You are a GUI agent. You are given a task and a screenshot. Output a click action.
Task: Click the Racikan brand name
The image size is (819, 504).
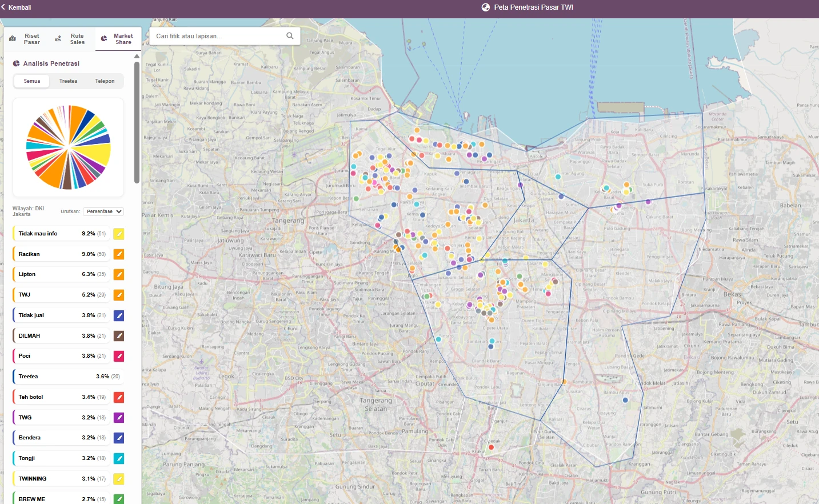[x=29, y=254]
